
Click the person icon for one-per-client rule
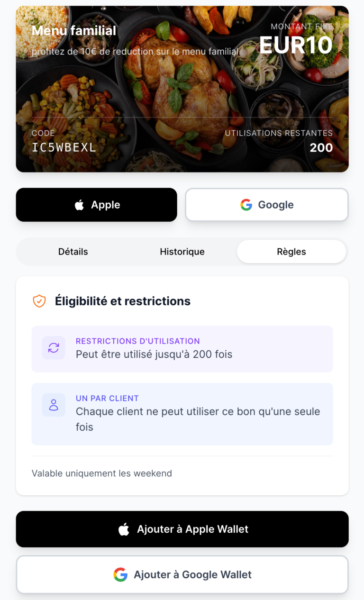[54, 405]
